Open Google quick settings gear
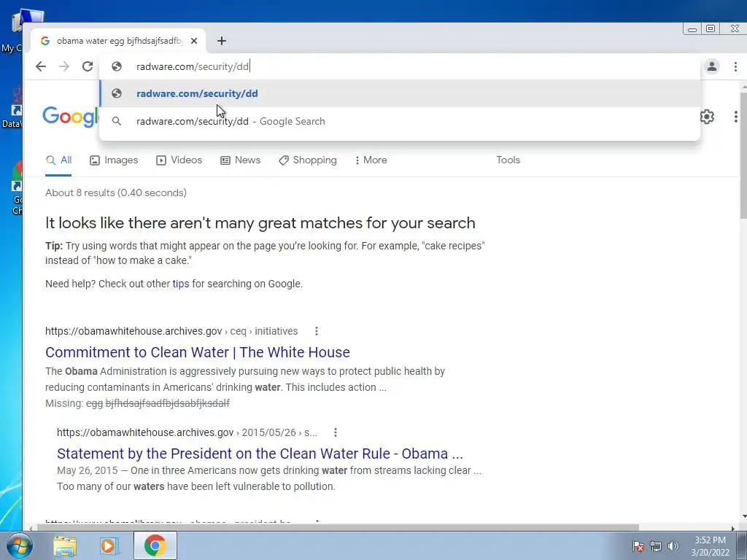Screen dimensions: 747x560 [707, 117]
